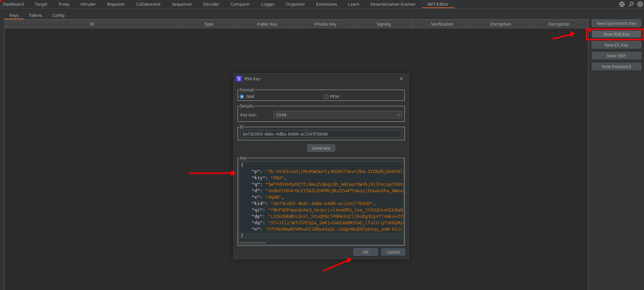Click the RSA Key dialog lightning icon
Viewport: 644px width, 290px height.
click(x=239, y=79)
